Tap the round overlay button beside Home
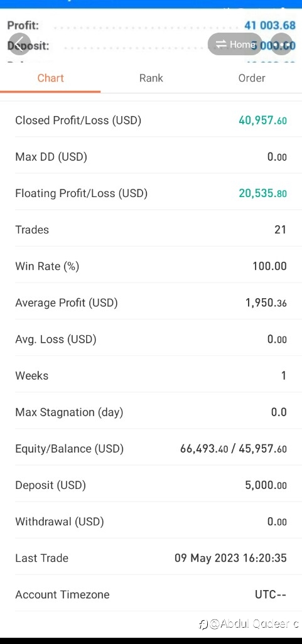The image size is (302, 644). point(281,44)
